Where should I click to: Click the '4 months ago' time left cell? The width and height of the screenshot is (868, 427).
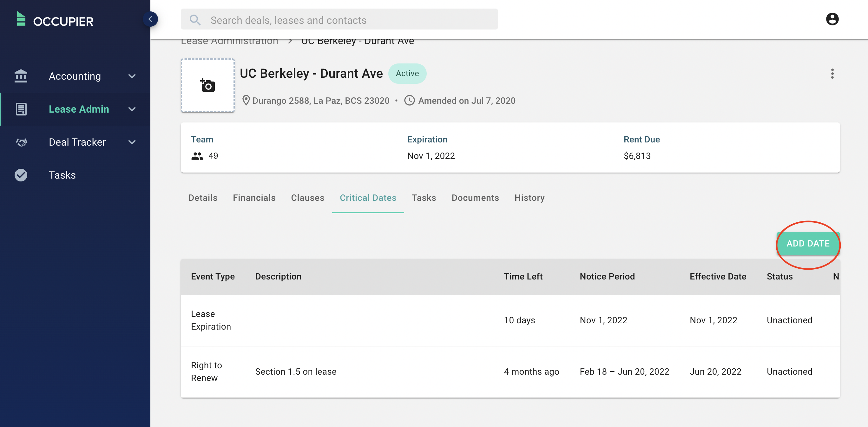pyautogui.click(x=531, y=371)
